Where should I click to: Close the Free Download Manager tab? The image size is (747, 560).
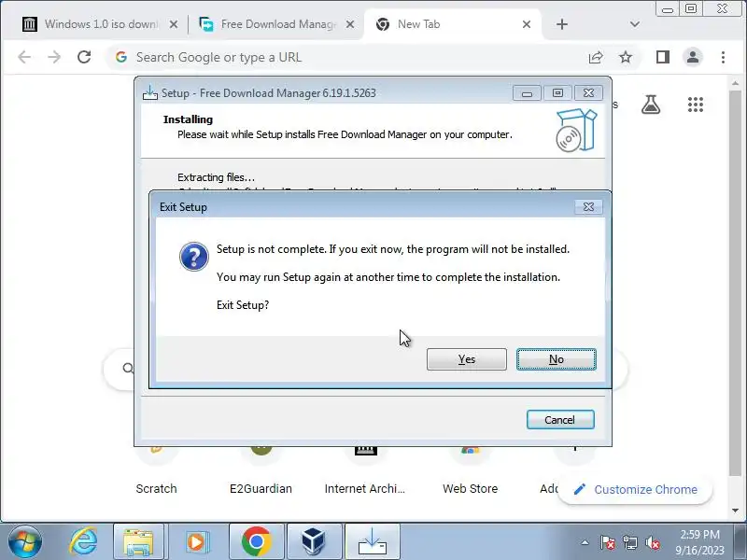(x=349, y=24)
